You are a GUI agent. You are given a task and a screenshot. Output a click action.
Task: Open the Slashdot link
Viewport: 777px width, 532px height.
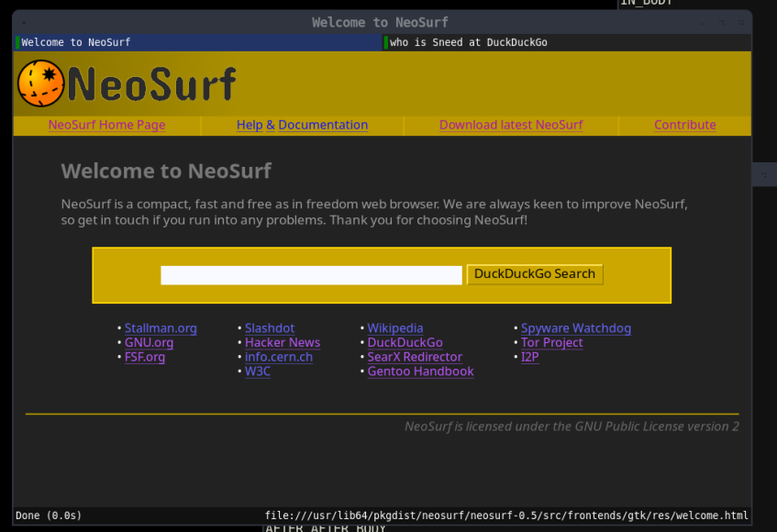coord(270,328)
